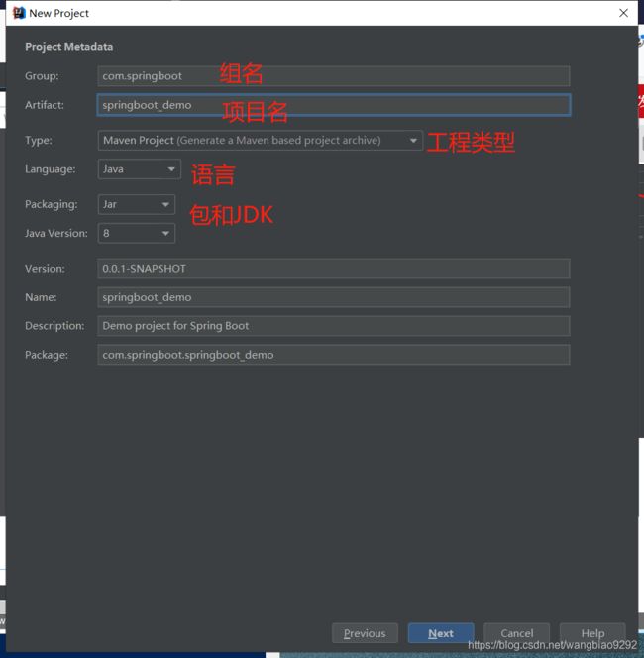Click the Name input field
The height and width of the screenshot is (658, 644).
tap(334, 297)
